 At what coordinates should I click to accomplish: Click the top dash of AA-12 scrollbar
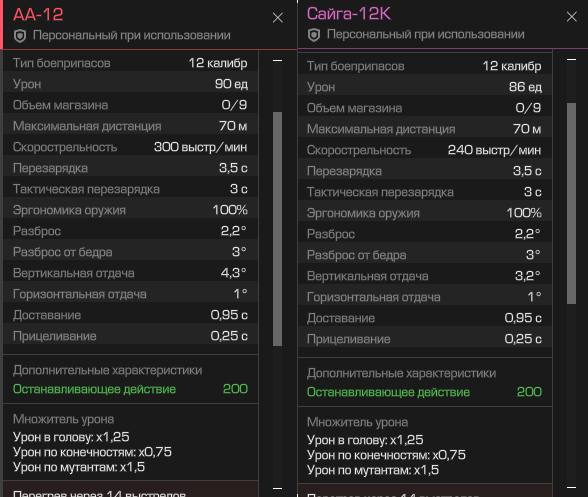point(278,60)
